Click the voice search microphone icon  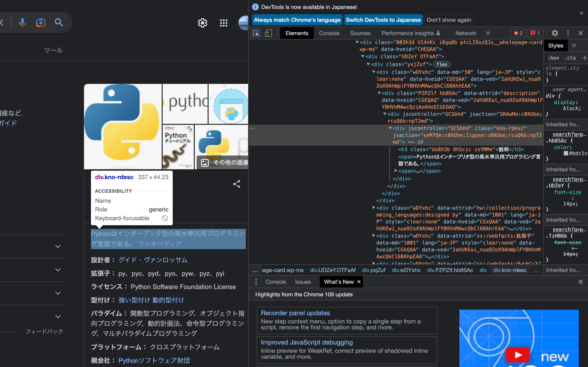[x=22, y=22]
